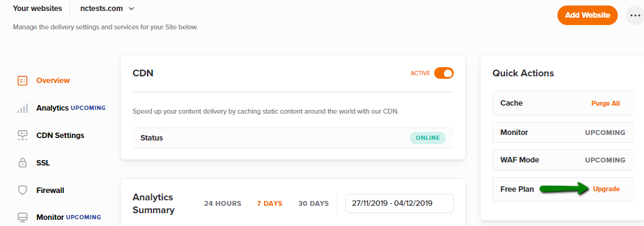
Task: Click the Upgrade link for Free Plan
Action: 606,189
